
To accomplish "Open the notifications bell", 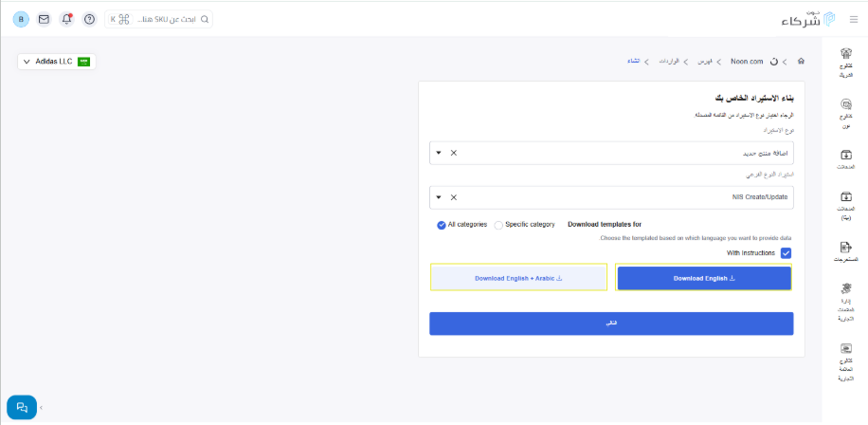I will [66, 19].
